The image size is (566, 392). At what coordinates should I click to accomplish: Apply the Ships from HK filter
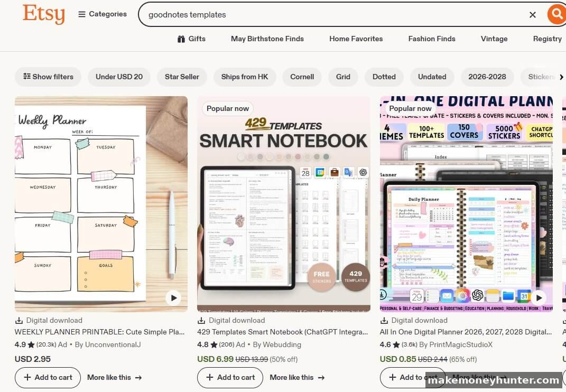click(245, 77)
